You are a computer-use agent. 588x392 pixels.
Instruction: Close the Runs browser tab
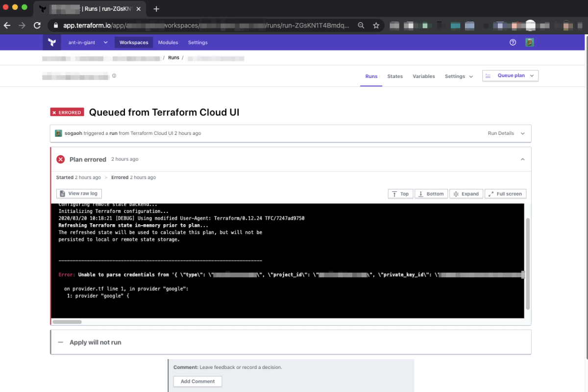pyautogui.click(x=139, y=9)
